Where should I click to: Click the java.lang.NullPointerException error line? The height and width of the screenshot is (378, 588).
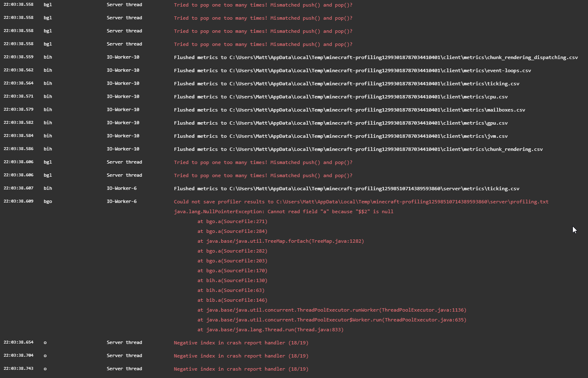283,212
